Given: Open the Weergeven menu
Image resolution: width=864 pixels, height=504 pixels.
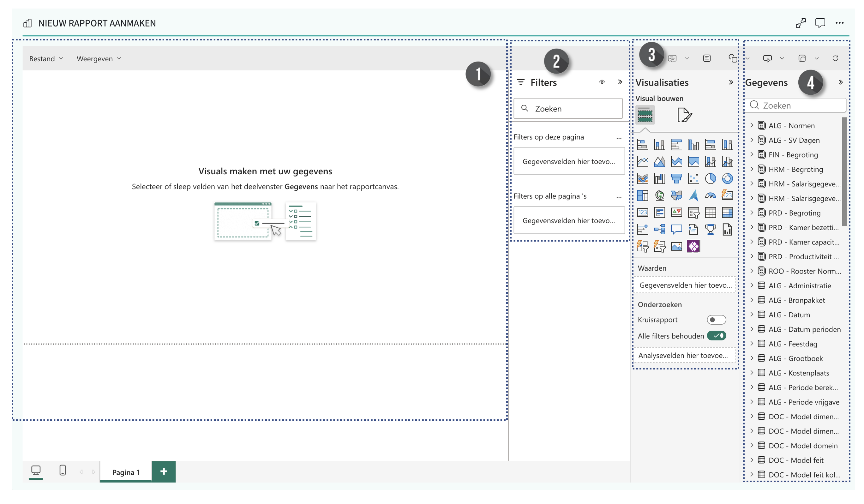Looking at the screenshot, I should coord(99,59).
